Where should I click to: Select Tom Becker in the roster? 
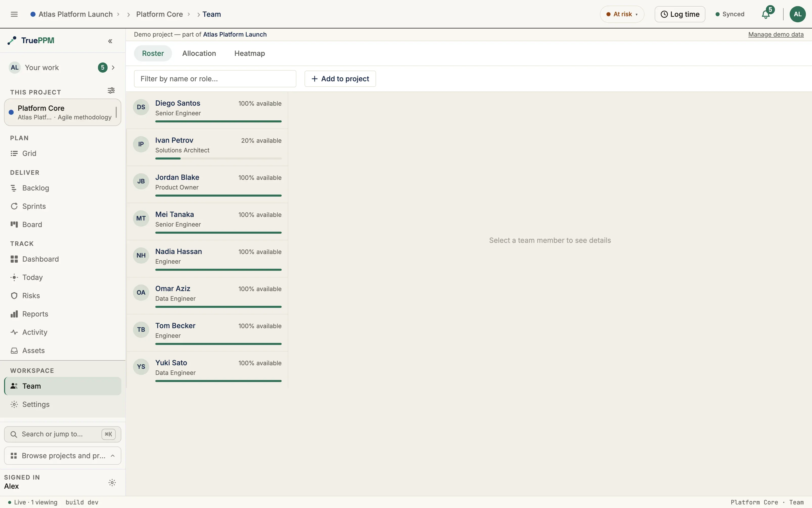click(x=207, y=333)
